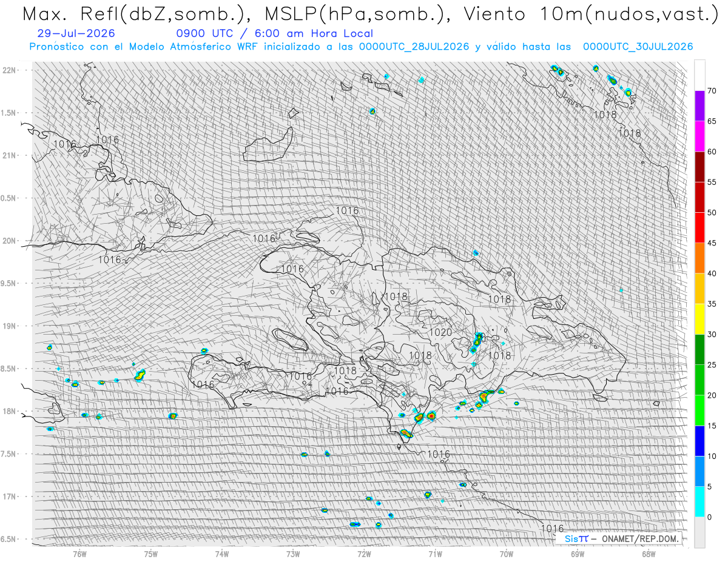Click the '73W' longitude label

[293, 555]
